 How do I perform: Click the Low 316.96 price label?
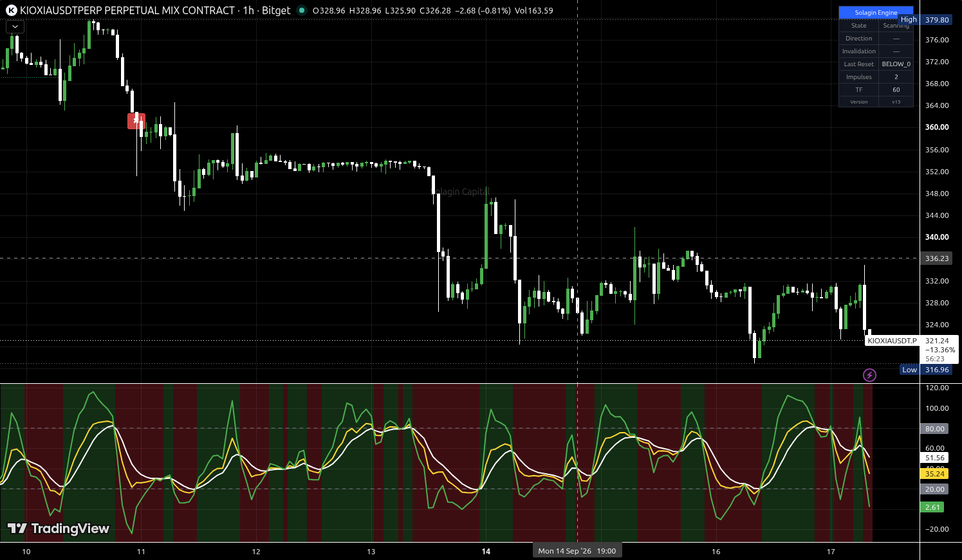925,370
